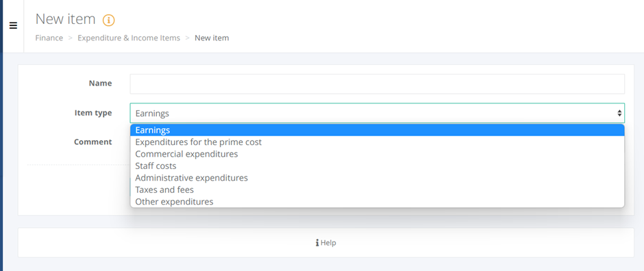Choose Expenditures for the prime cost
This screenshot has height=271, width=644.
coord(377,142)
